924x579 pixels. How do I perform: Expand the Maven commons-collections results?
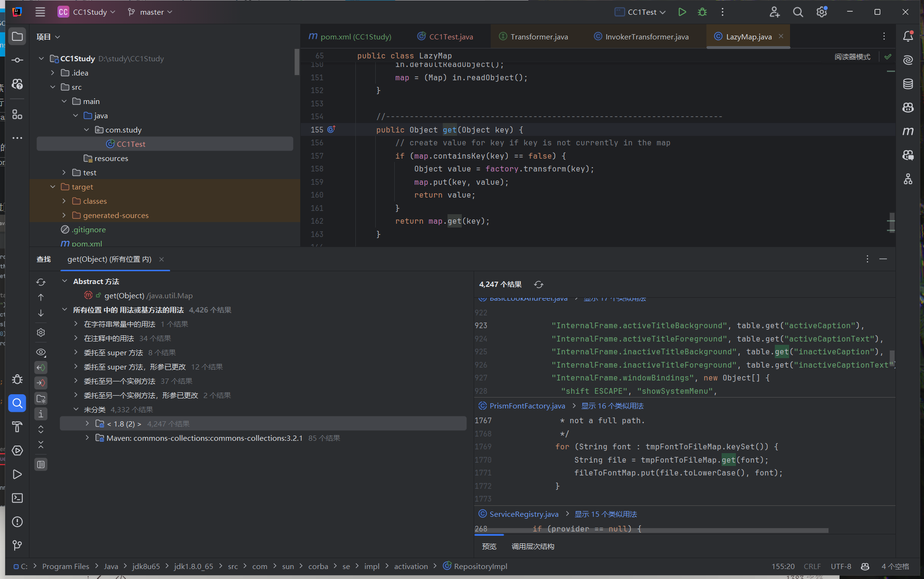click(87, 438)
